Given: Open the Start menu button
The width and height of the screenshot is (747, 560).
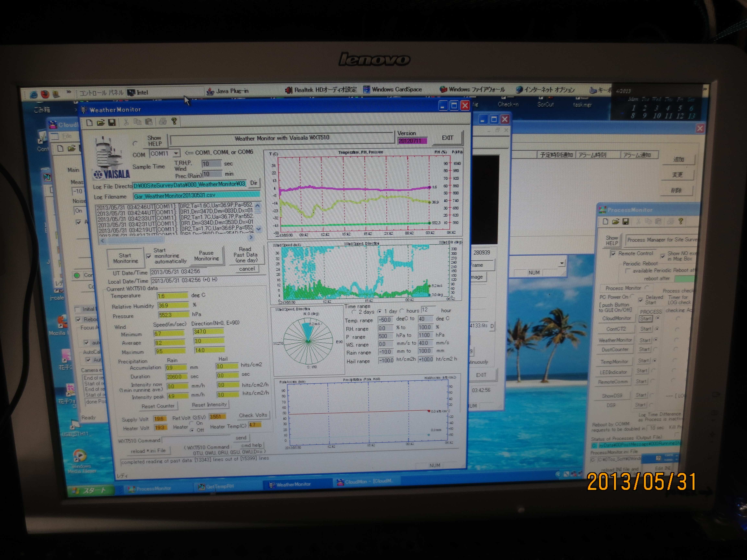Looking at the screenshot, I should pos(90,490).
